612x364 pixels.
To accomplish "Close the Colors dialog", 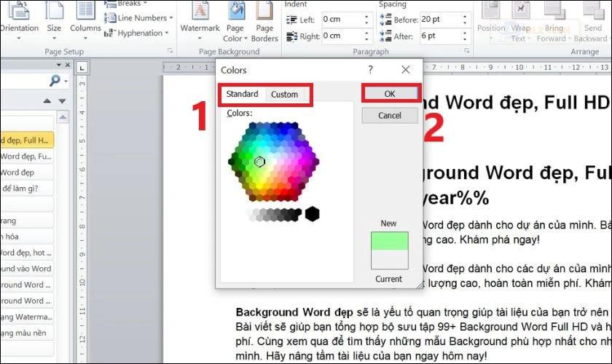I will pos(406,70).
